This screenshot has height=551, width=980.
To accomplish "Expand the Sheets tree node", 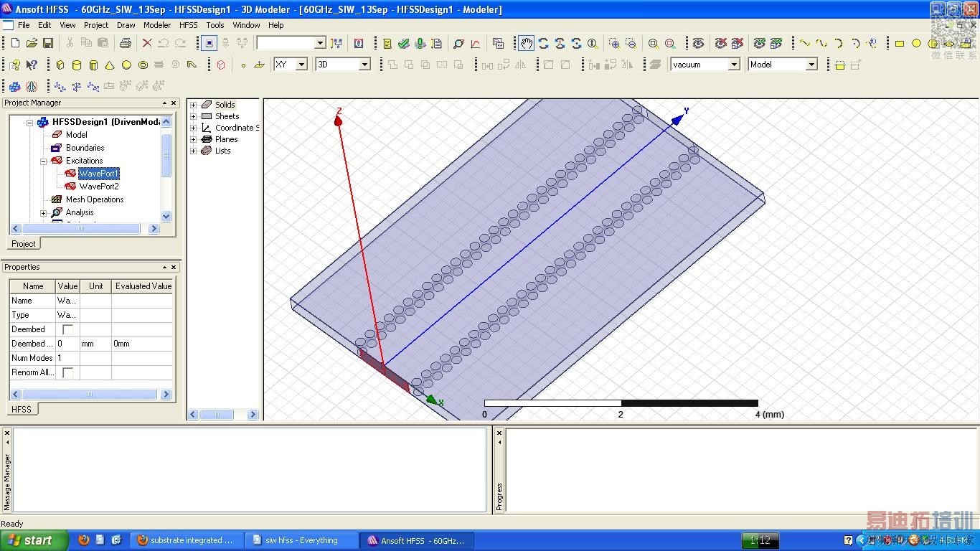I will 193,116.
